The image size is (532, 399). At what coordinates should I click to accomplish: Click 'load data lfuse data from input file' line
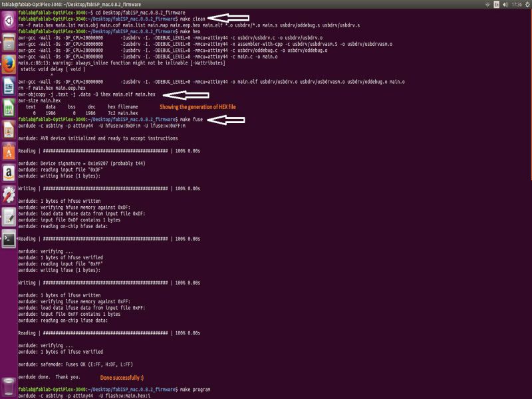[82, 308]
